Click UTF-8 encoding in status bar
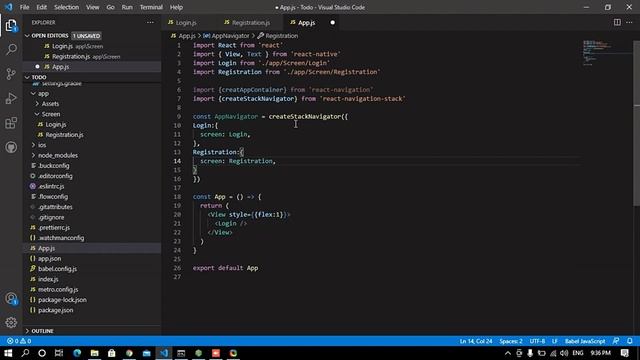The image size is (640, 360). tap(537, 341)
